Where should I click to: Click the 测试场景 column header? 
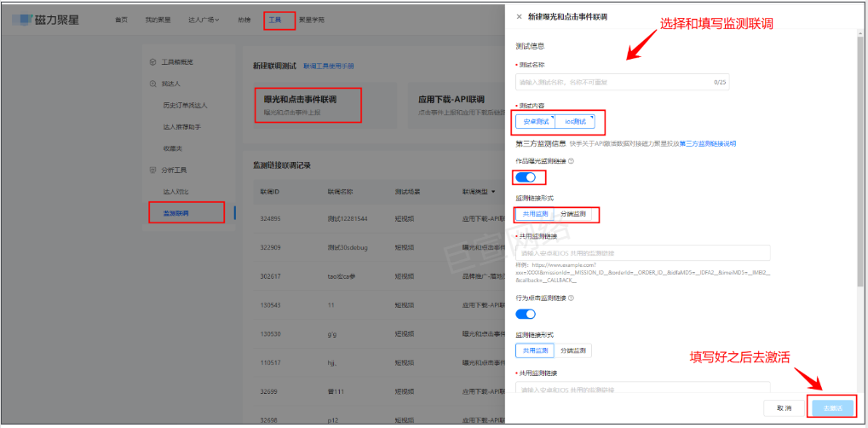407,192
